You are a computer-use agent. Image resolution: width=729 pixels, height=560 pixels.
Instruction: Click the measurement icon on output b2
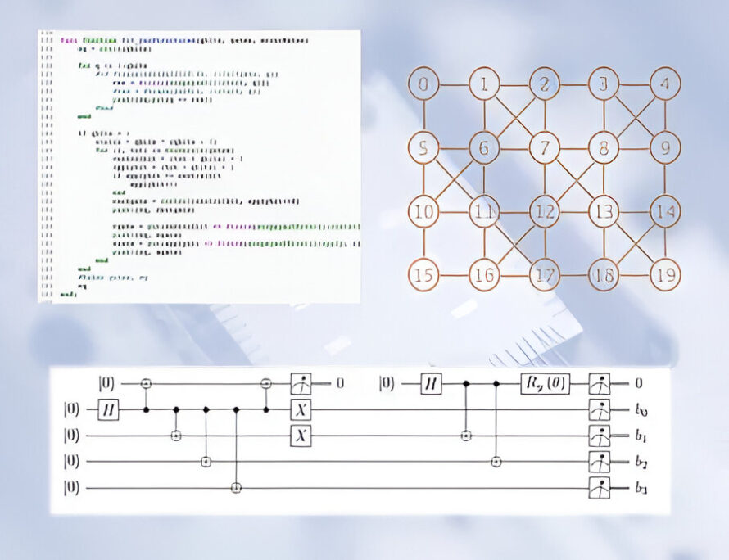[600, 462]
